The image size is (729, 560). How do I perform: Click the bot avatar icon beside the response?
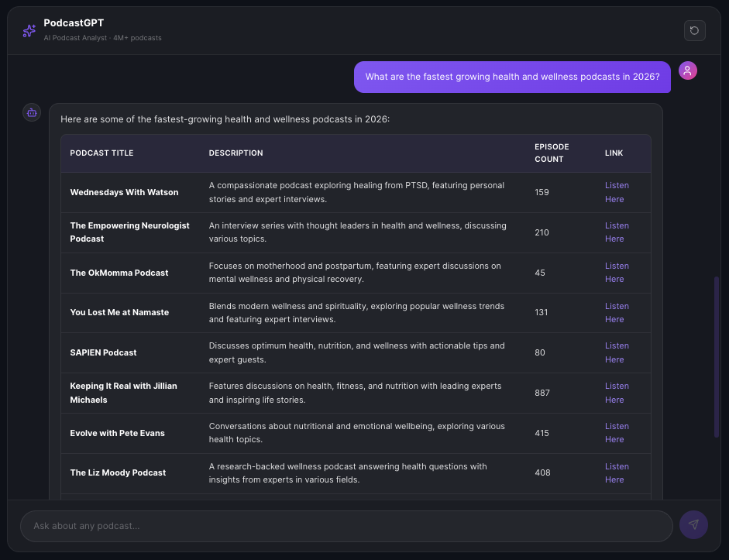(31, 112)
